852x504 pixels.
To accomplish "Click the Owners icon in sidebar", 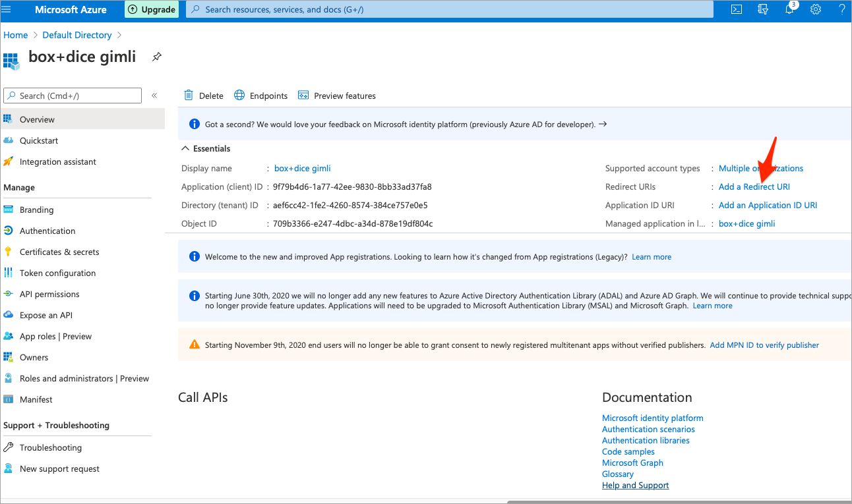I will (x=9, y=357).
